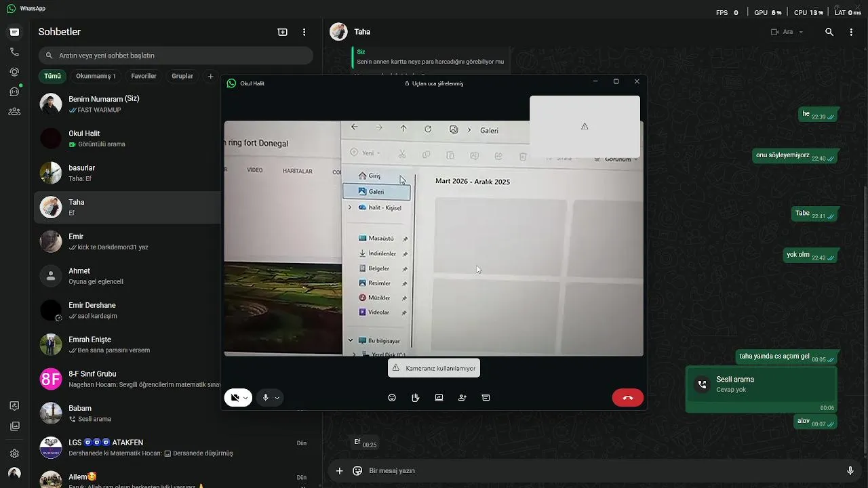Open own profile picture in sidebar
This screenshot has height=488, width=868.
14,473
